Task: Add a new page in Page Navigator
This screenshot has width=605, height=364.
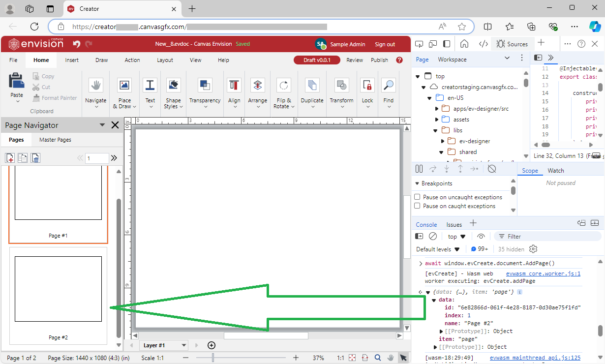Action: tap(10, 158)
